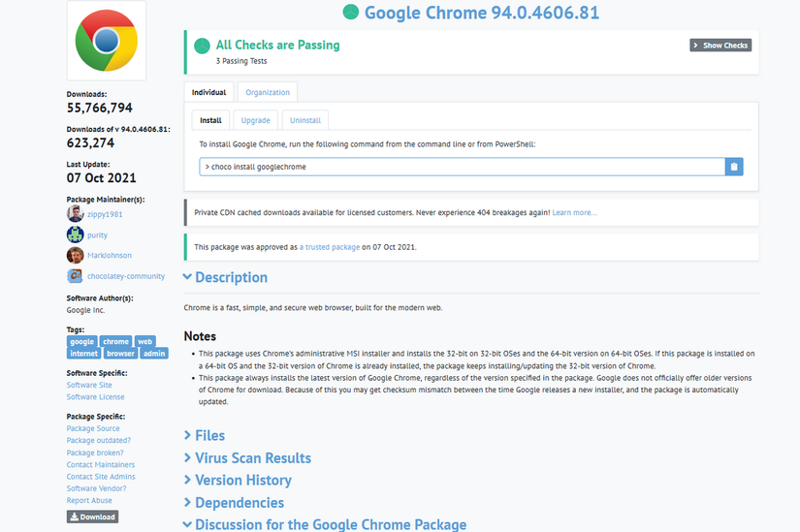
Task: Click green status circle beside package title
Action: [350, 12]
